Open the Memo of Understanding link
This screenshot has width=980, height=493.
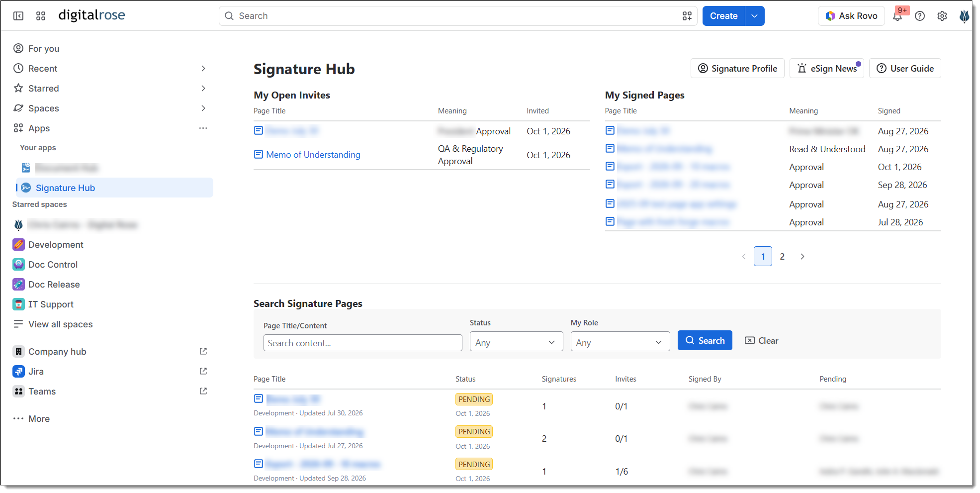tap(313, 154)
